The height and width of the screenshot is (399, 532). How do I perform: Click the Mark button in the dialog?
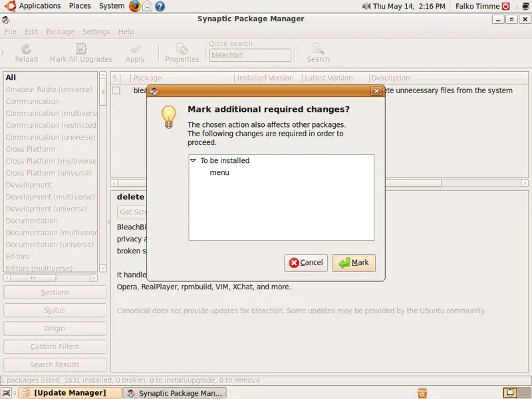(354, 263)
